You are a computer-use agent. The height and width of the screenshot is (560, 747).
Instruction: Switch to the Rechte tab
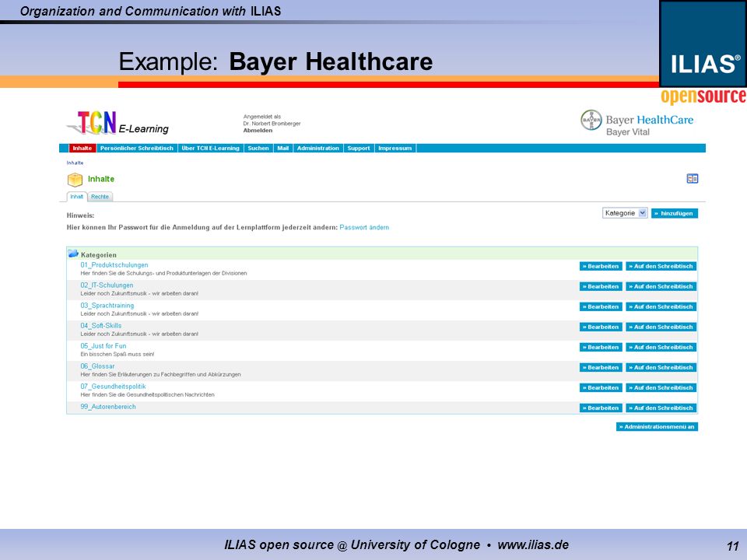[x=100, y=197]
